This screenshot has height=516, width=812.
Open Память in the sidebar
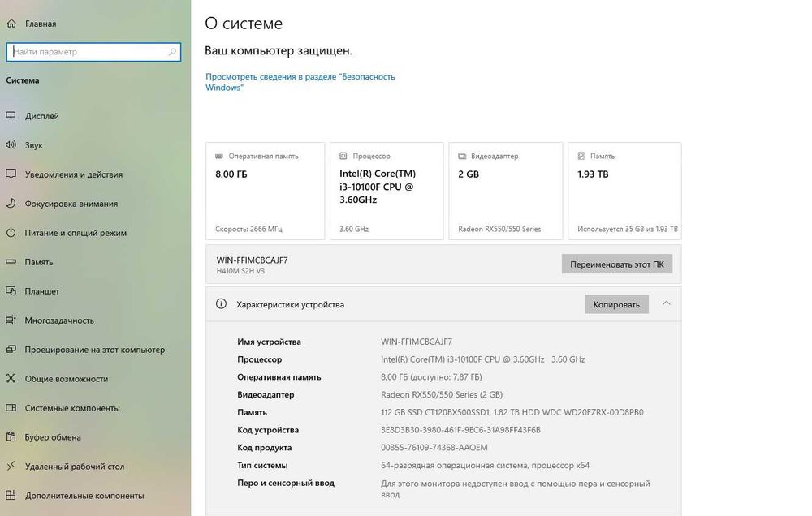point(39,262)
